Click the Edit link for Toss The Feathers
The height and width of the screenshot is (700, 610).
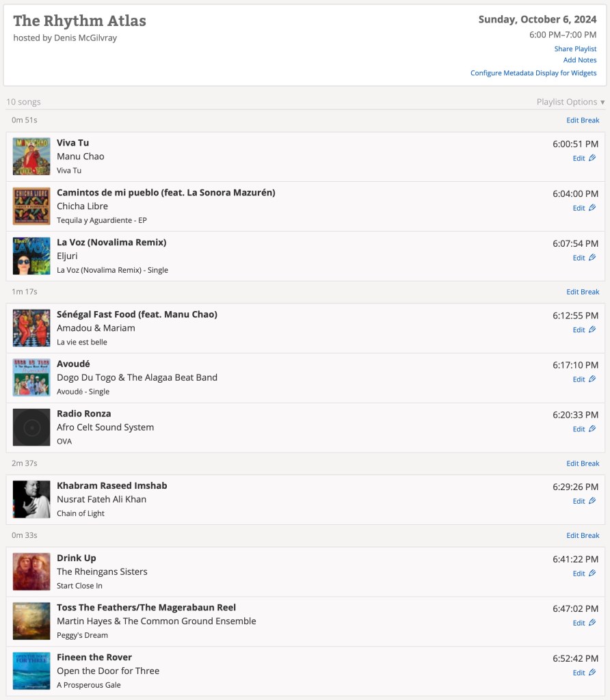point(579,623)
